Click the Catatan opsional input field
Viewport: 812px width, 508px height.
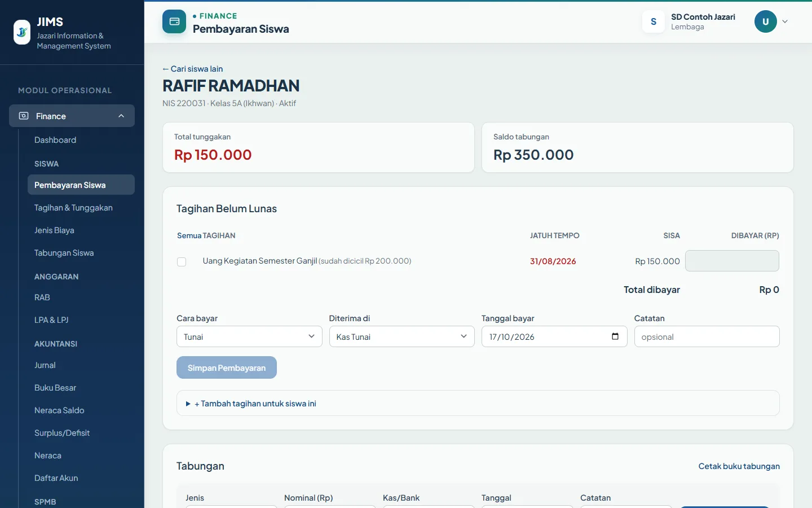(707, 336)
